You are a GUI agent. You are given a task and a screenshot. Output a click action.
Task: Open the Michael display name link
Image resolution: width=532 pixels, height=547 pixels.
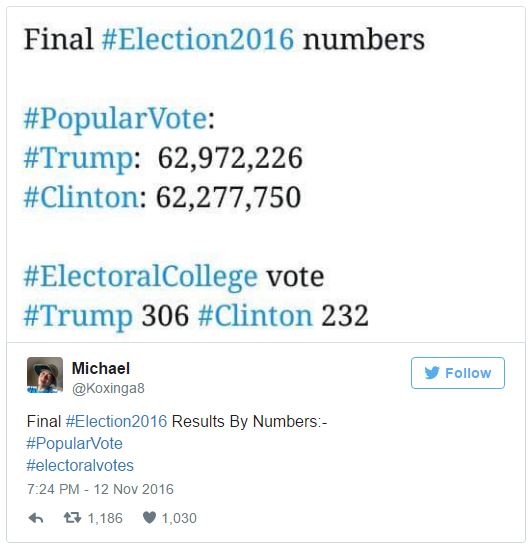tap(101, 368)
